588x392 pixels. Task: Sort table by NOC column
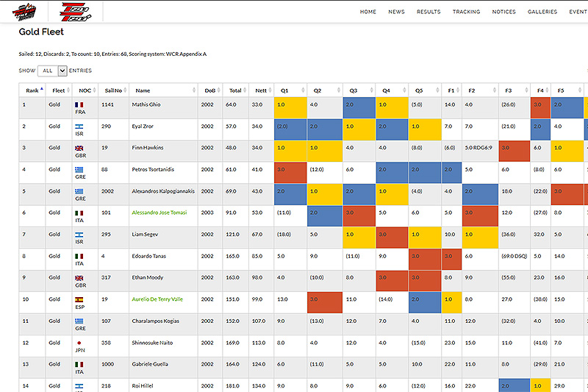tap(85, 90)
